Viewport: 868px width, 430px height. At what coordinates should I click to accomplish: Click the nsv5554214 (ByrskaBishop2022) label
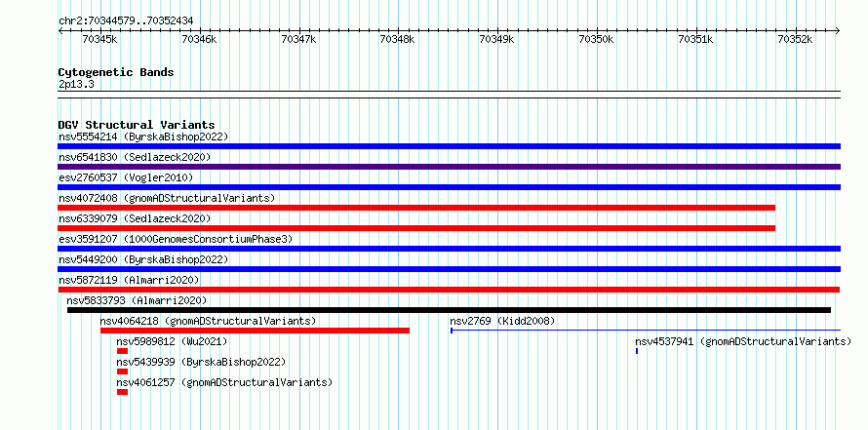pyautogui.click(x=143, y=137)
